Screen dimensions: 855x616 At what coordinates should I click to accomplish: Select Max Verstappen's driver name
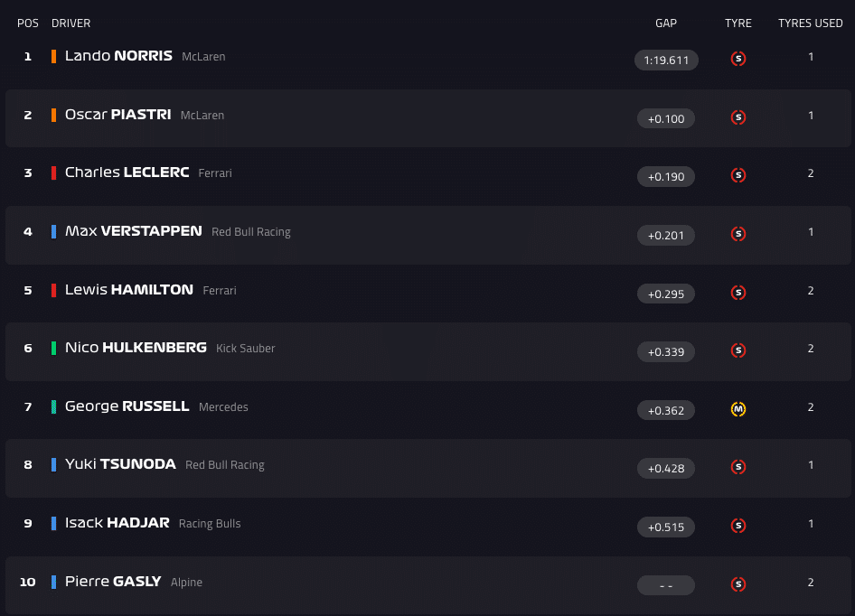pos(134,231)
